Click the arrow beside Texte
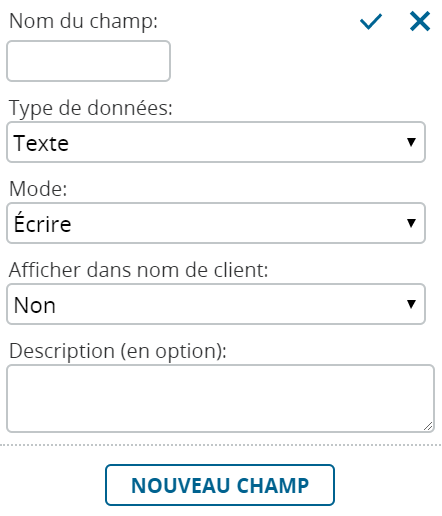The height and width of the screenshot is (516, 442). click(411, 142)
